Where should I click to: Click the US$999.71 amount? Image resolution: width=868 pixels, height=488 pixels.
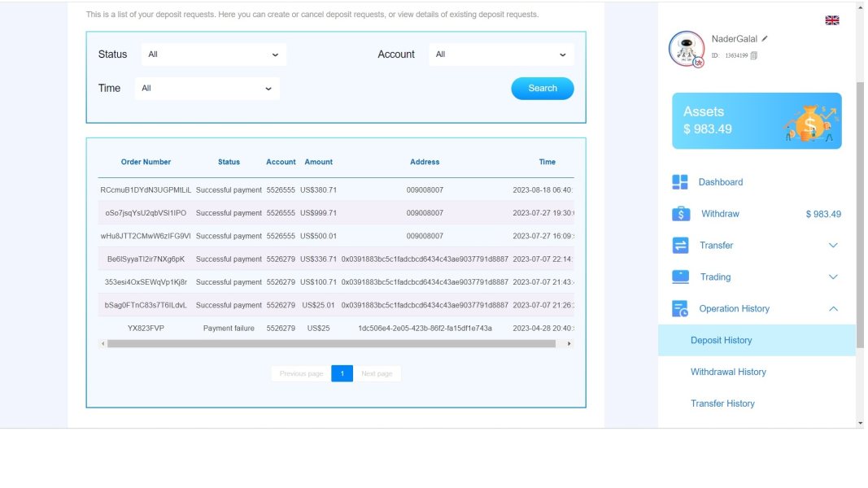click(x=318, y=213)
